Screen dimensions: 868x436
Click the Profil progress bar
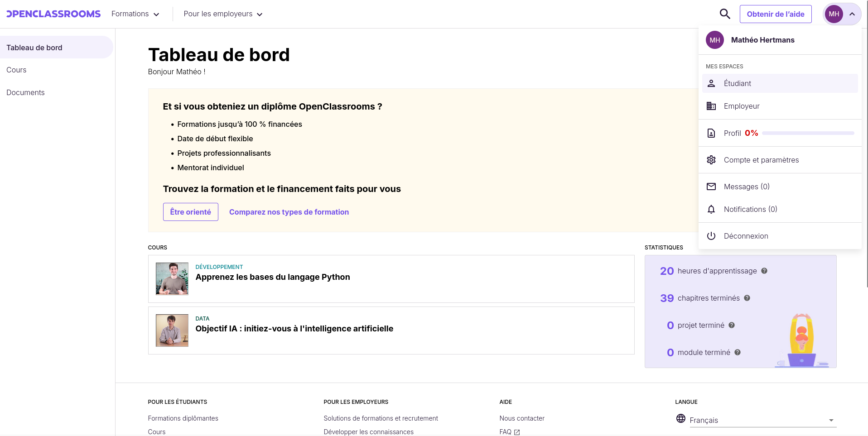tap(808, 133)
